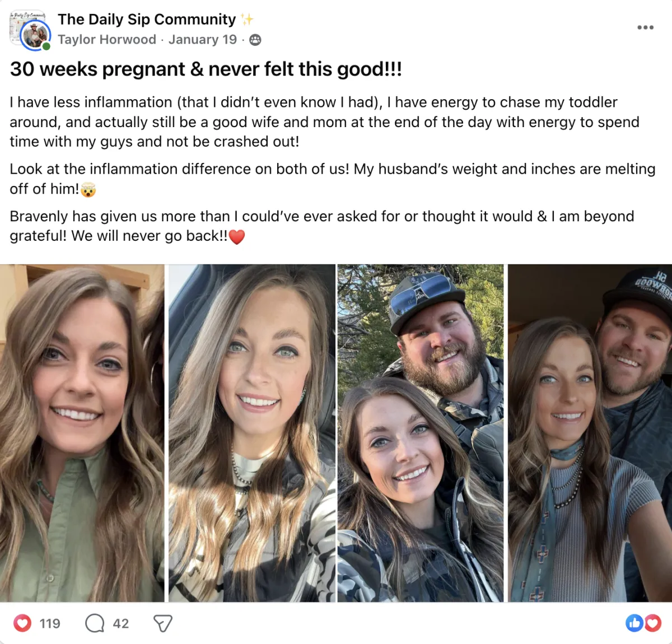View the 42 comments count

[121, 623]
